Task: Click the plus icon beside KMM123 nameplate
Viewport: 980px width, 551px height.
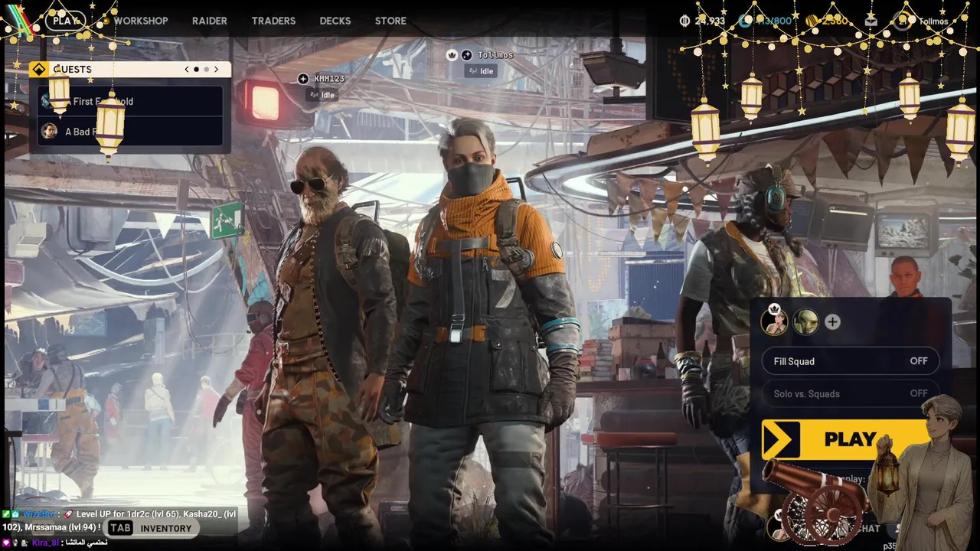Action: (x=303, y=79)
